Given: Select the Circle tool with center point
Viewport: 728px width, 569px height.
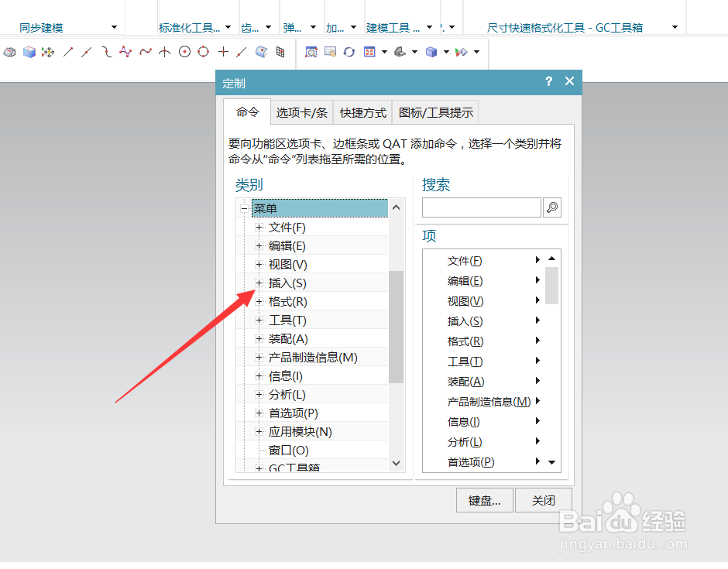Looking at the screenshot, I should (x=183, y=53).
